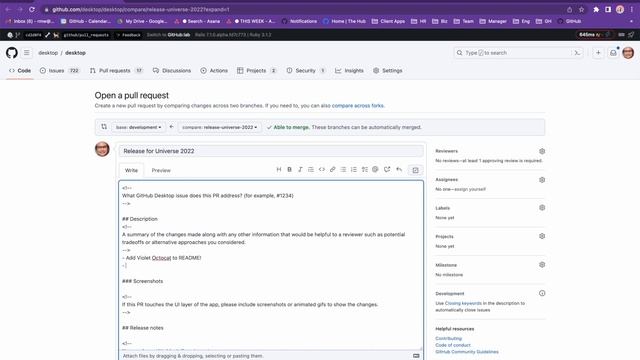This screenshot has height=360, width=640.
Task: Open the Chrome three-dot menu
Action: click(631, 9)
